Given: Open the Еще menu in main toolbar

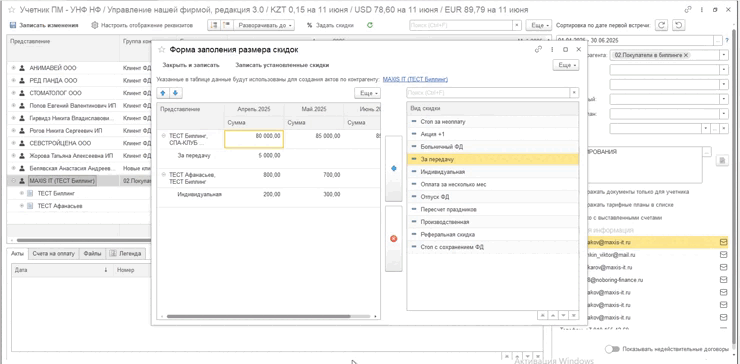Looking at the screenshot, I should (538, 25).
